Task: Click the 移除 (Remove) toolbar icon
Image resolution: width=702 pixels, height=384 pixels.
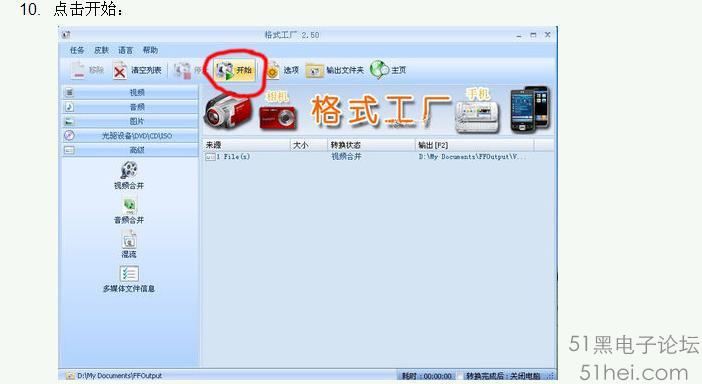Action: coord(79,70)
